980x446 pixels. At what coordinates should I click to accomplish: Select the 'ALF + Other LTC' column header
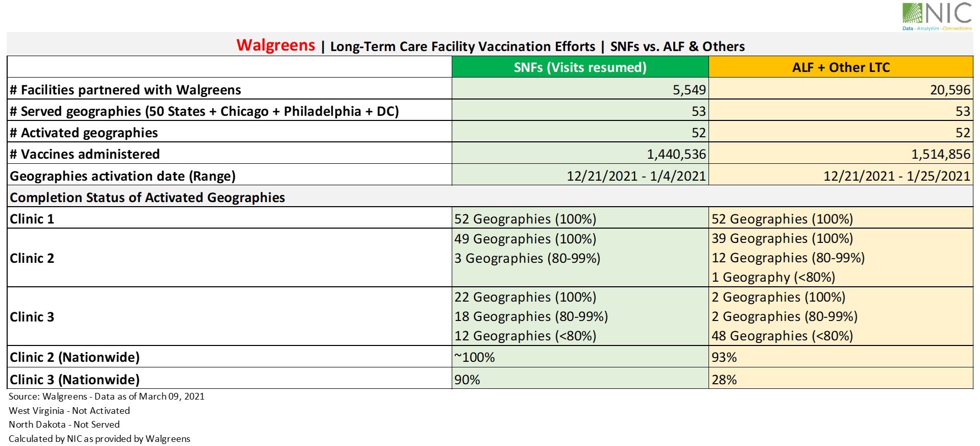pyautogui.click(x=841, y=67)
